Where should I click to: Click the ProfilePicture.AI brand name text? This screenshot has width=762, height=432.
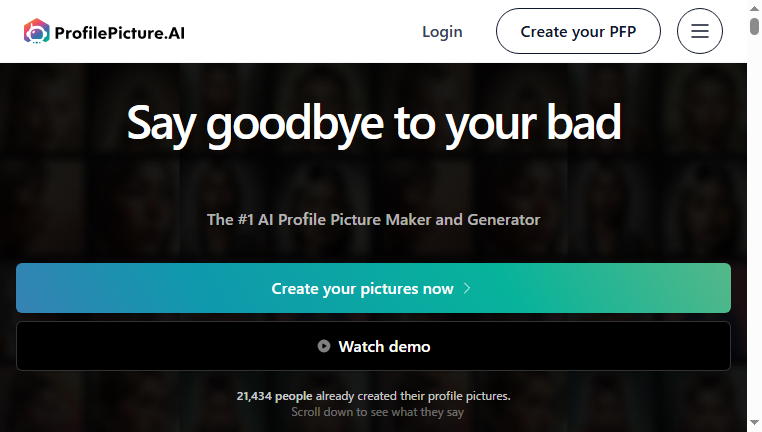pos(120,33)
